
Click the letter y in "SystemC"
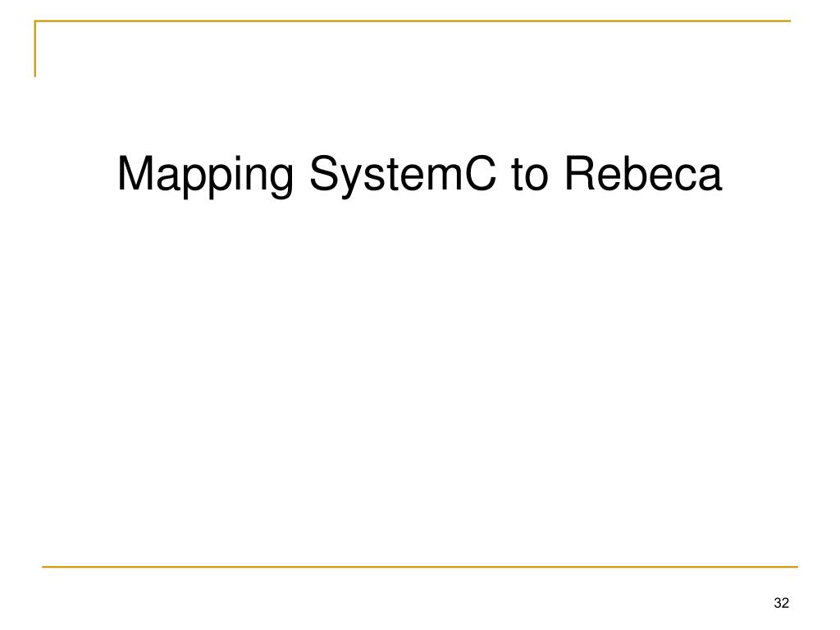point(355,182)
